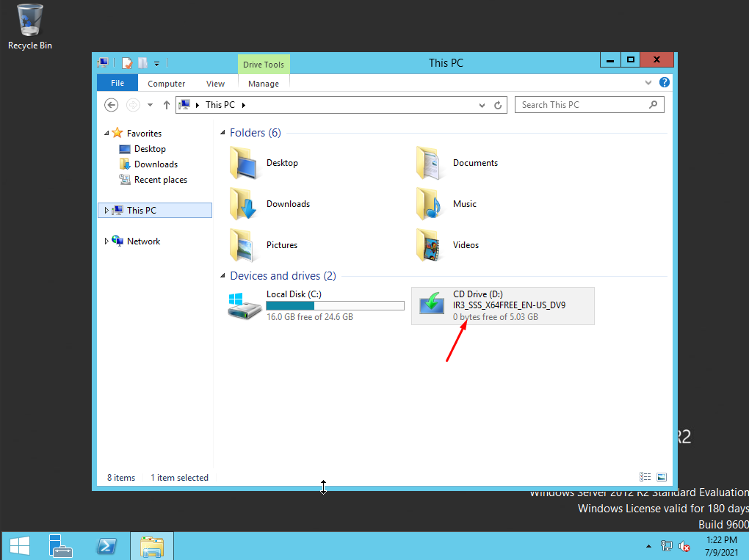This screenshot has height=560, width=749.
Task: Select Downloads under Favorites
Action: click(156, 164)
